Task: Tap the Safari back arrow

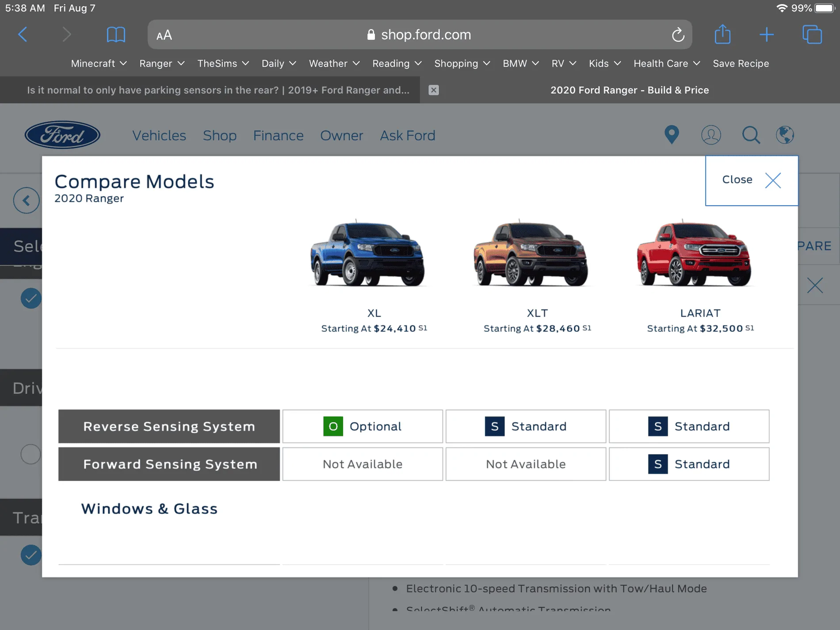Action: click(x=23, y=34)
